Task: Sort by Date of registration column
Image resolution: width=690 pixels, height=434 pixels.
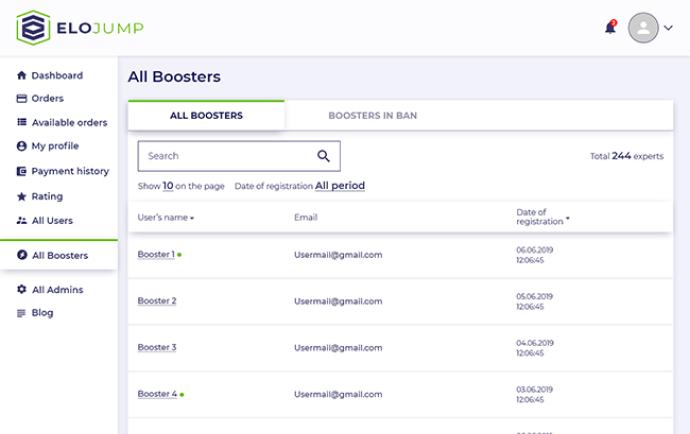Action: coord(542,217)
